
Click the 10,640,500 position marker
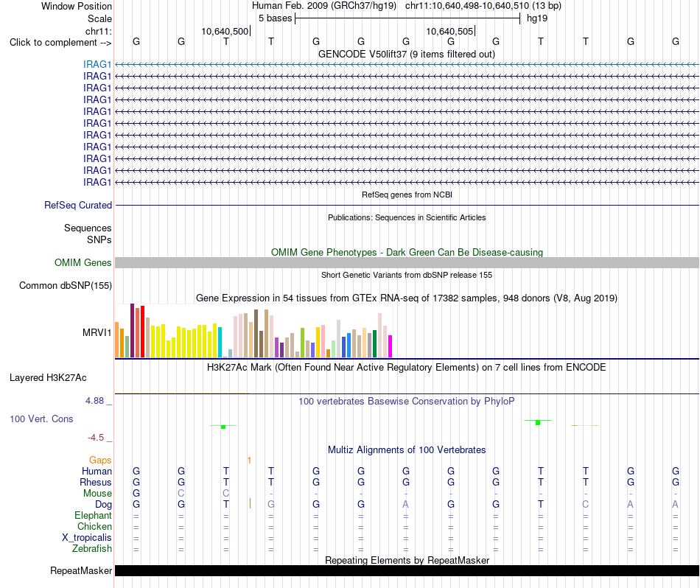point(225,31)
